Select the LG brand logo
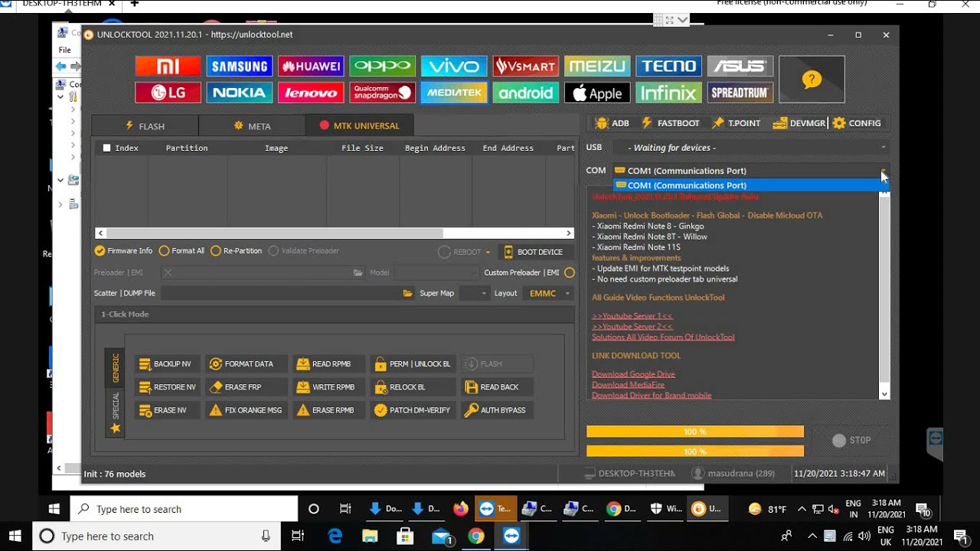980x551 pixels. pos(168,93)
